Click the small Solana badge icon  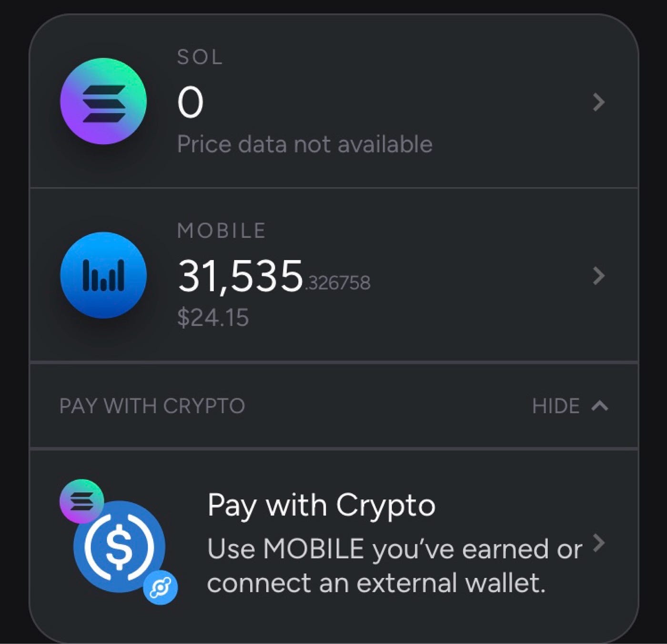pos(82,501)
